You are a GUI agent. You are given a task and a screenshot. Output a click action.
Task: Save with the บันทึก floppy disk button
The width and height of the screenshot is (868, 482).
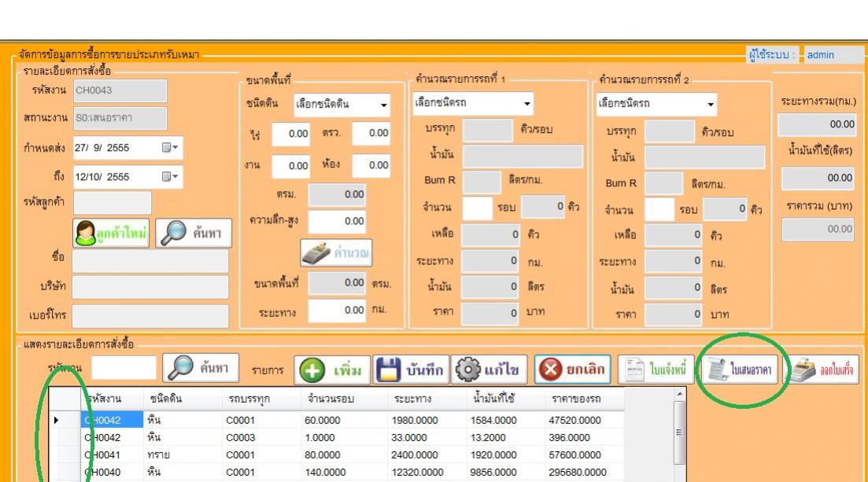click(x=410, y=370)
